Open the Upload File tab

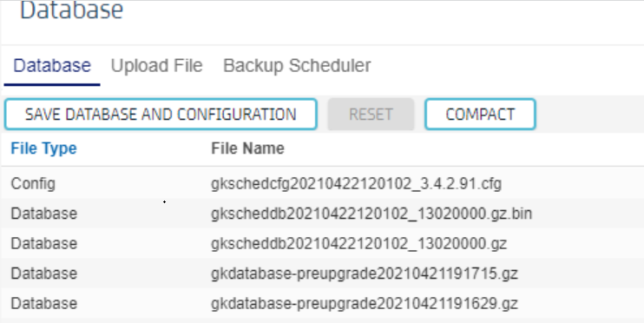[x=156, y=66]
